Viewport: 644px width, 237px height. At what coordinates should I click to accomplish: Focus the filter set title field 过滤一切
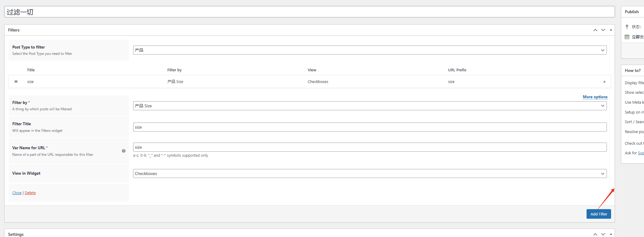coord(309,12)
